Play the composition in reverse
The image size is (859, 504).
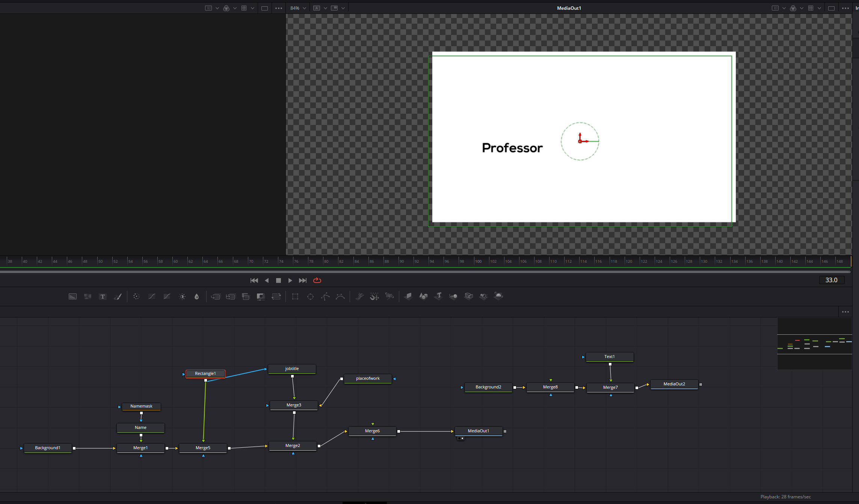pos(267,280)
